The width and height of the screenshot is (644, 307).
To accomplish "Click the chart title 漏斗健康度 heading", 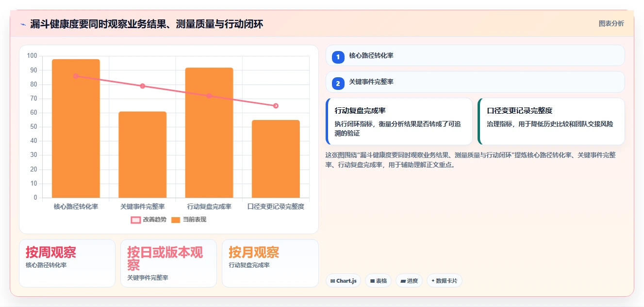I will pyautogui.click(x=147, y=24).
